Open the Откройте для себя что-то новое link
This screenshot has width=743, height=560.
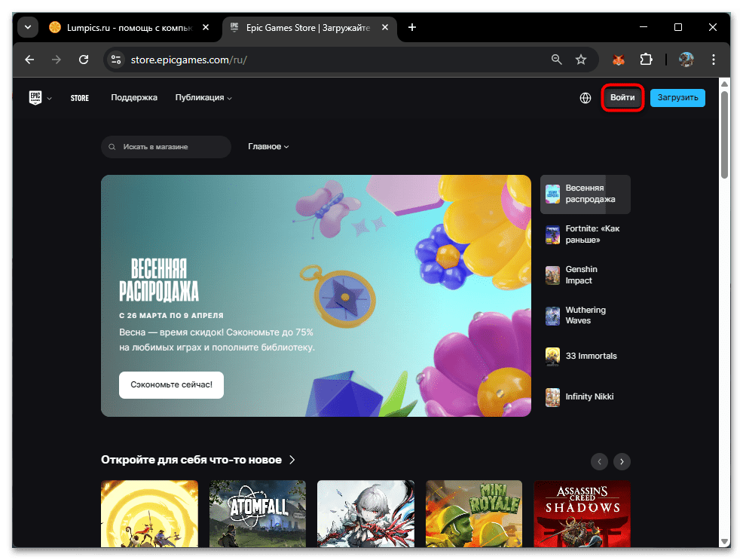pyautogui.click(x=198, y=460)
